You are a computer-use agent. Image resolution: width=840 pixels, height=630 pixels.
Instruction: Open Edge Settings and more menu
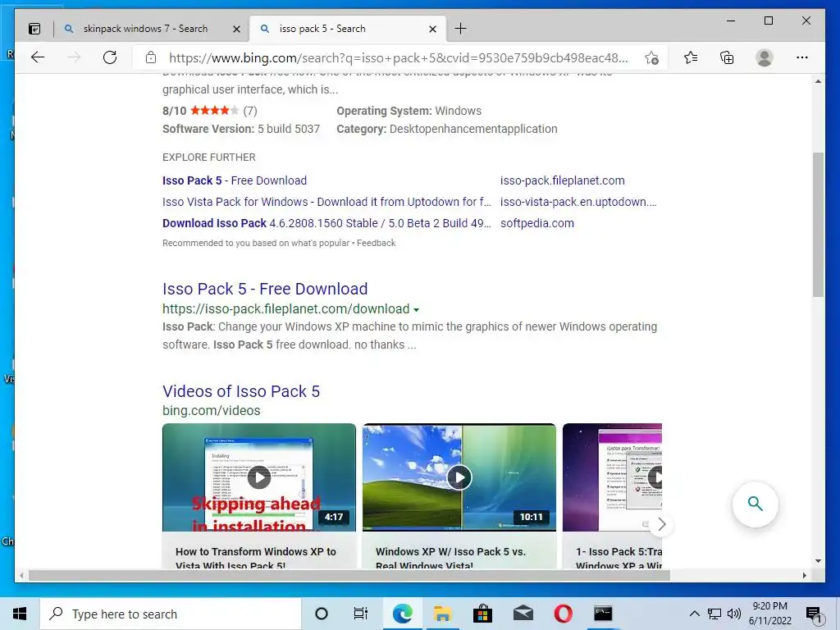point(802,57)
